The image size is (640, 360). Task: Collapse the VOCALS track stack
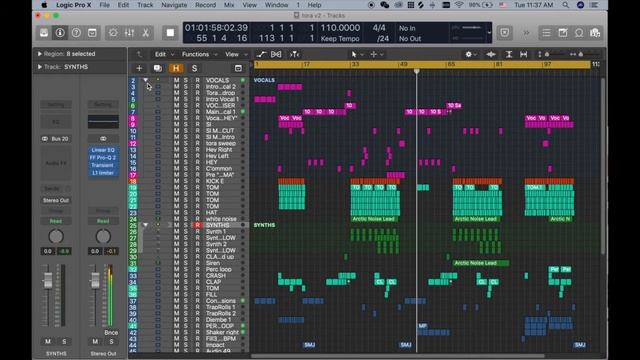(145, 80)
